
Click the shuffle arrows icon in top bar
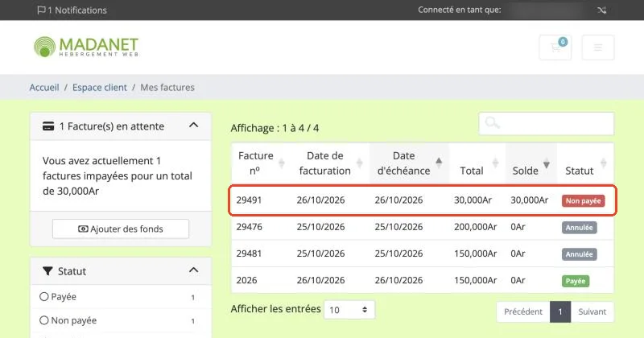click(x=601, y=10)
